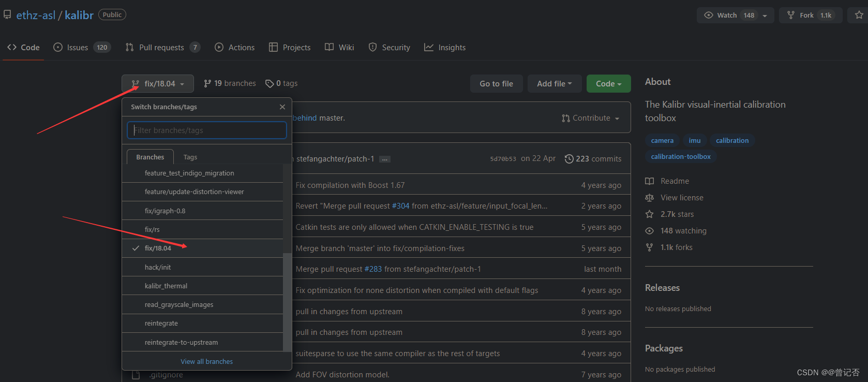Open the Security tab
Viewport: 868px width, 382px height.
(x=390, y=47)
